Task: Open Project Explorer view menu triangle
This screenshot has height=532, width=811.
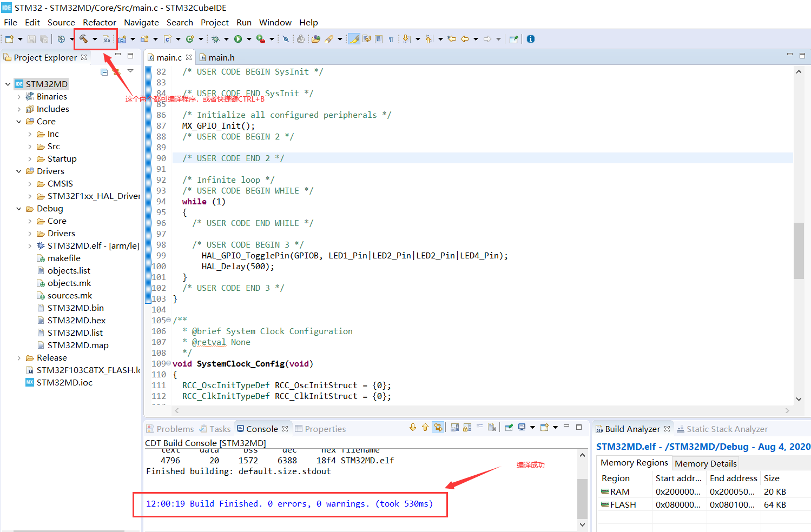Action: [x=130, y=71]
